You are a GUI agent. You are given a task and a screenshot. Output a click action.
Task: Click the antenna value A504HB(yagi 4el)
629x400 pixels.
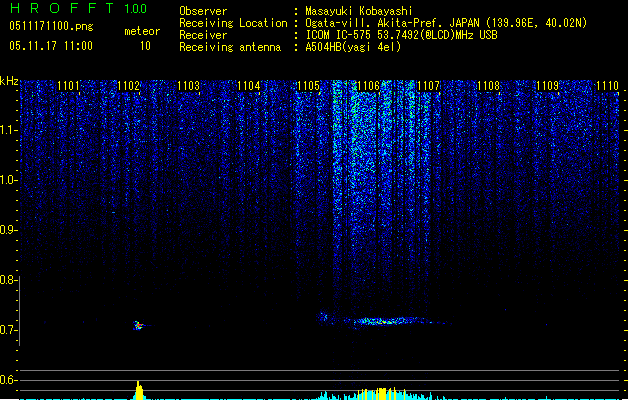[x=353, y=47]
